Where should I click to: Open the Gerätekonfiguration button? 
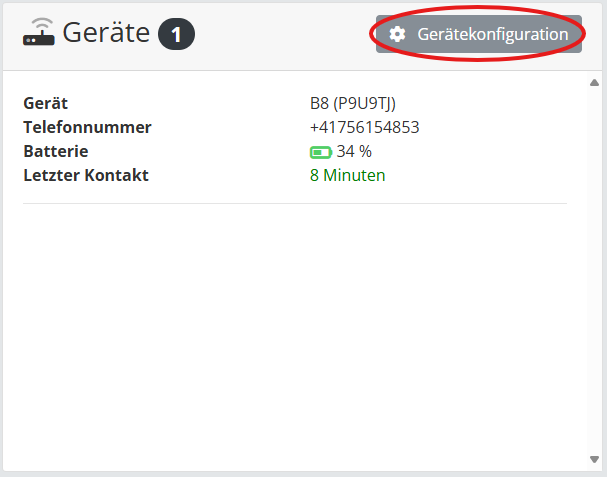tap(479, 34)
